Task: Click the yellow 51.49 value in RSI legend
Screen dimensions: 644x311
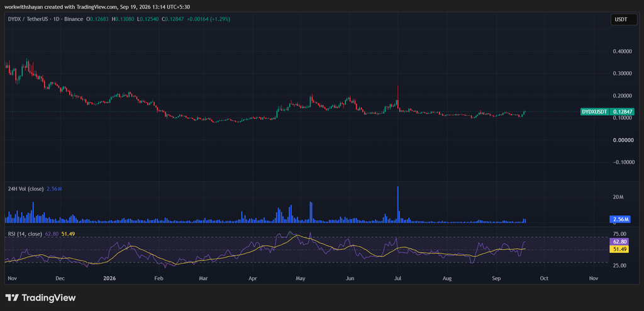Action: pyautogui.click(x=68, y=234)
